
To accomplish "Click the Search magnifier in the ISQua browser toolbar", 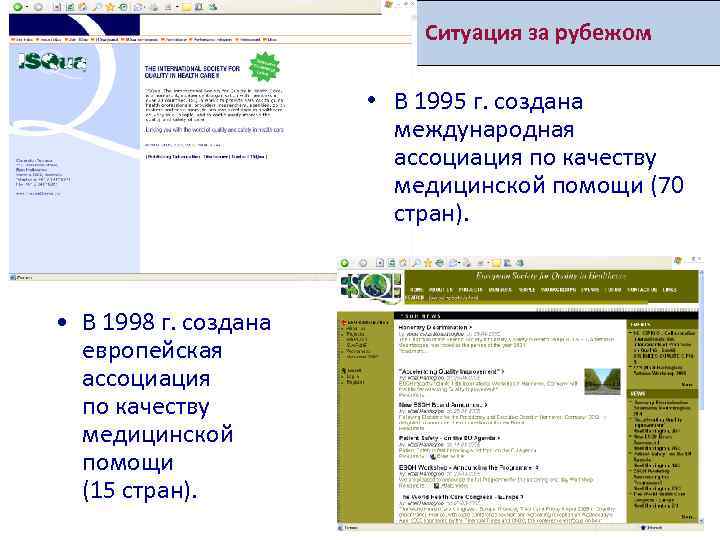I will click(97, 7).
